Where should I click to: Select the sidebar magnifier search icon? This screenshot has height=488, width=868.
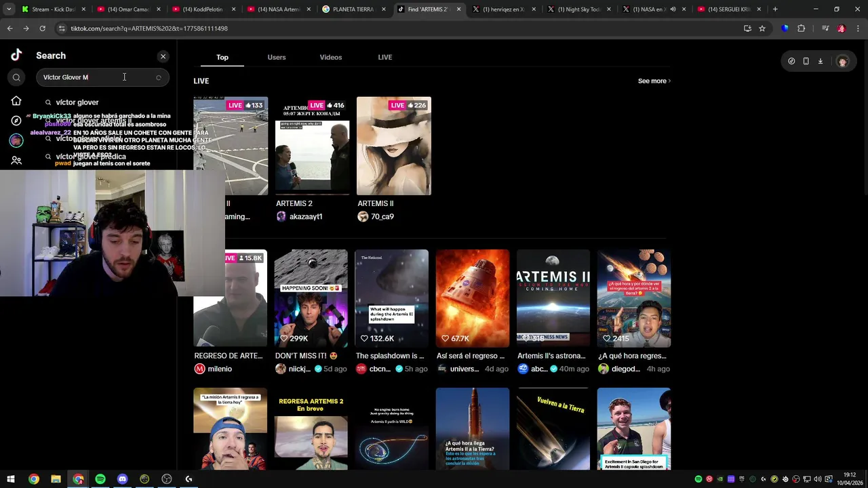(16, 77)
